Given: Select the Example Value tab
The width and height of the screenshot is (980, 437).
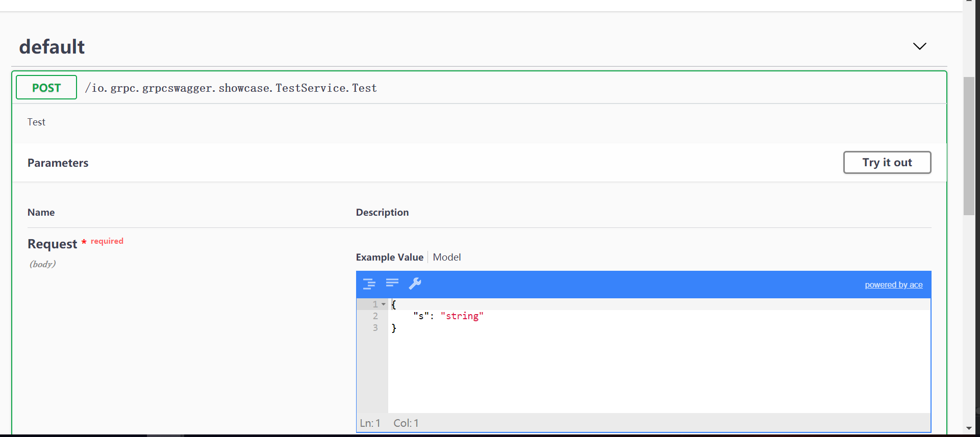Looking at the screenshot, I should click(x=389, y=258).
